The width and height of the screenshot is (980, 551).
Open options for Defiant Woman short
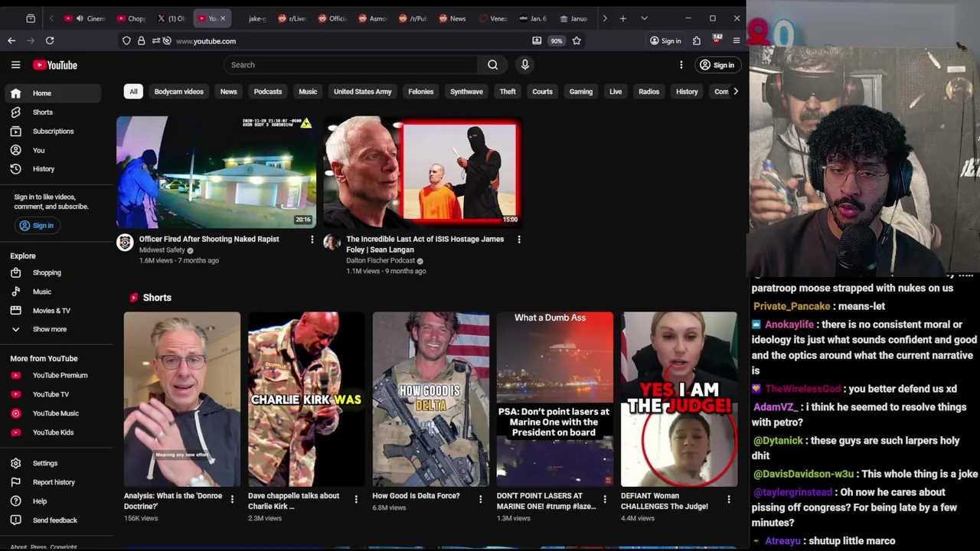729,499
